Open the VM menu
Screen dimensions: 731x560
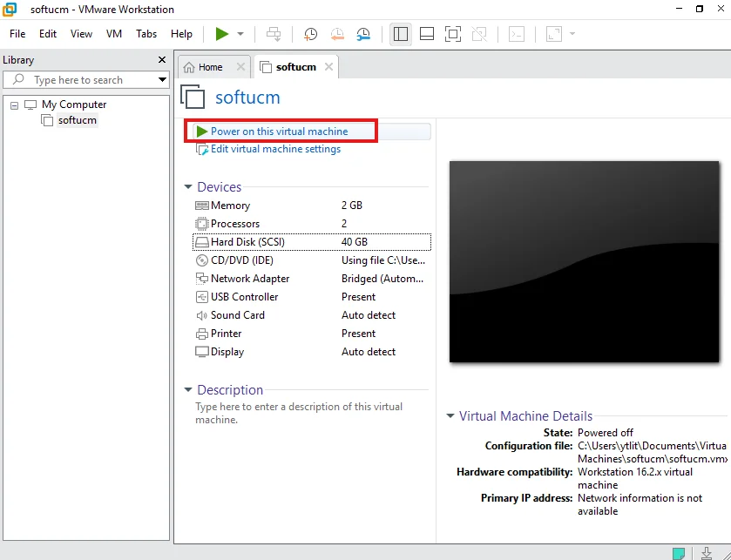114,34
